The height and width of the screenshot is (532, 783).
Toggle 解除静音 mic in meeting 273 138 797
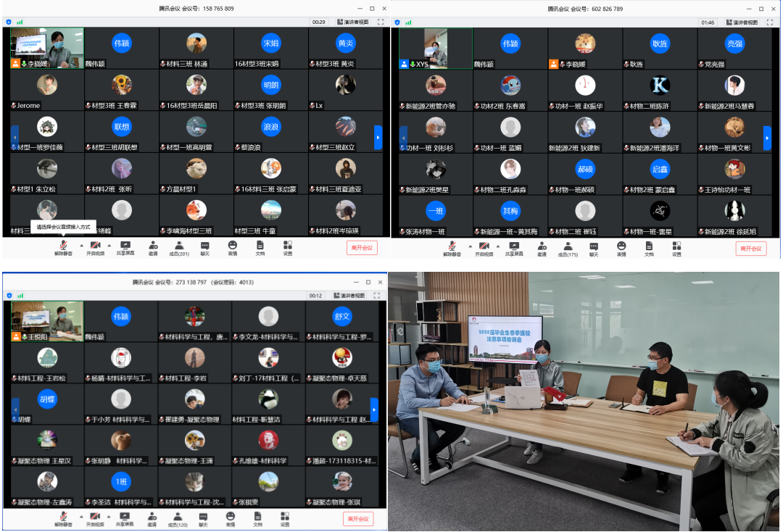point(64,518)
